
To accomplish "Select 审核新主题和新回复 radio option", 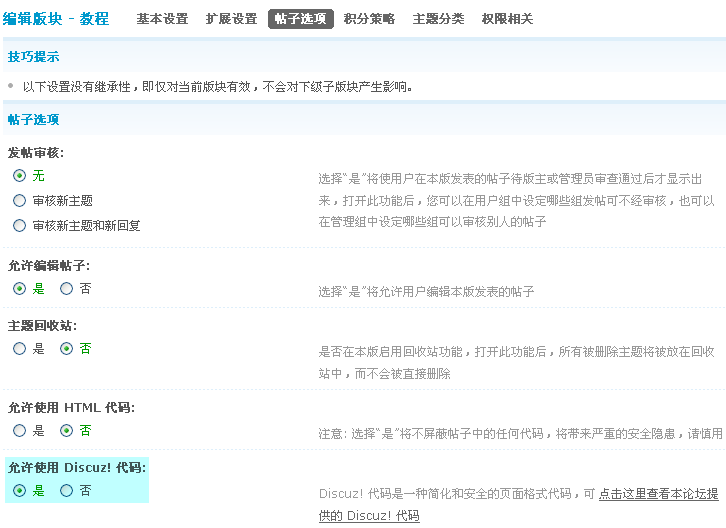I will [x=20, y=226].
